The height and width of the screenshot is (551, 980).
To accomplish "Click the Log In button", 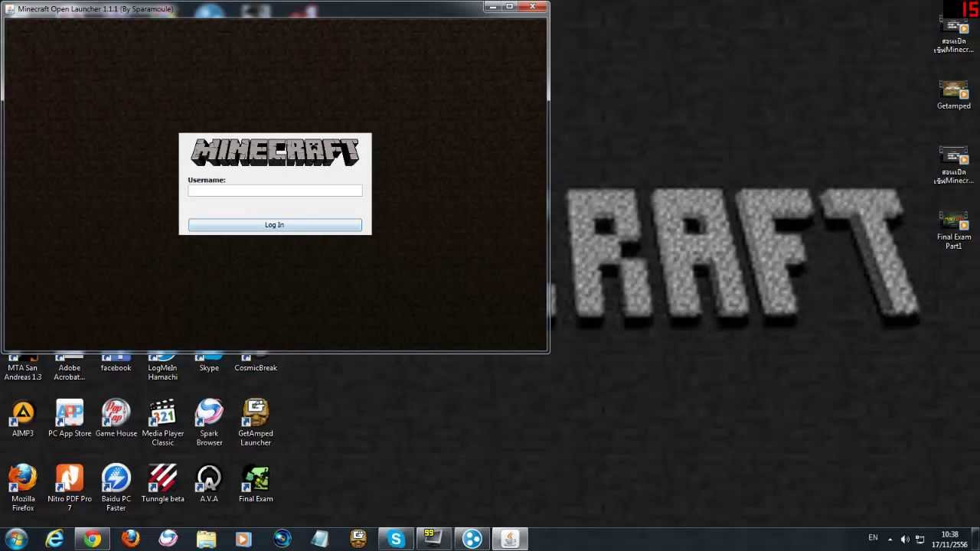I will click(x=275, y=225).
